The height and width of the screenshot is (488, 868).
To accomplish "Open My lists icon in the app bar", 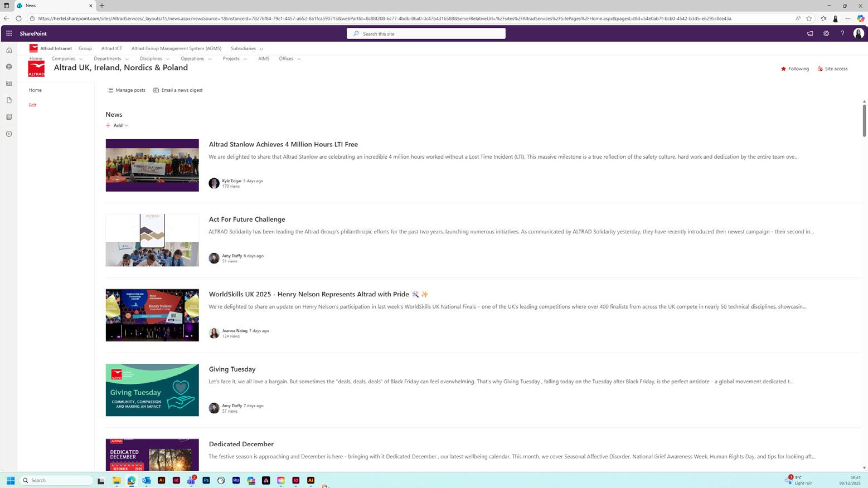I will tap(9, 117).
